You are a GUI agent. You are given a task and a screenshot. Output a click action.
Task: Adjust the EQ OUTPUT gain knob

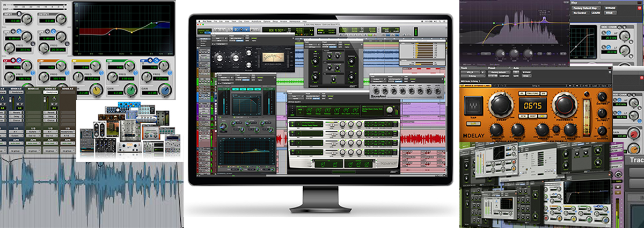[x=61, y=19]
